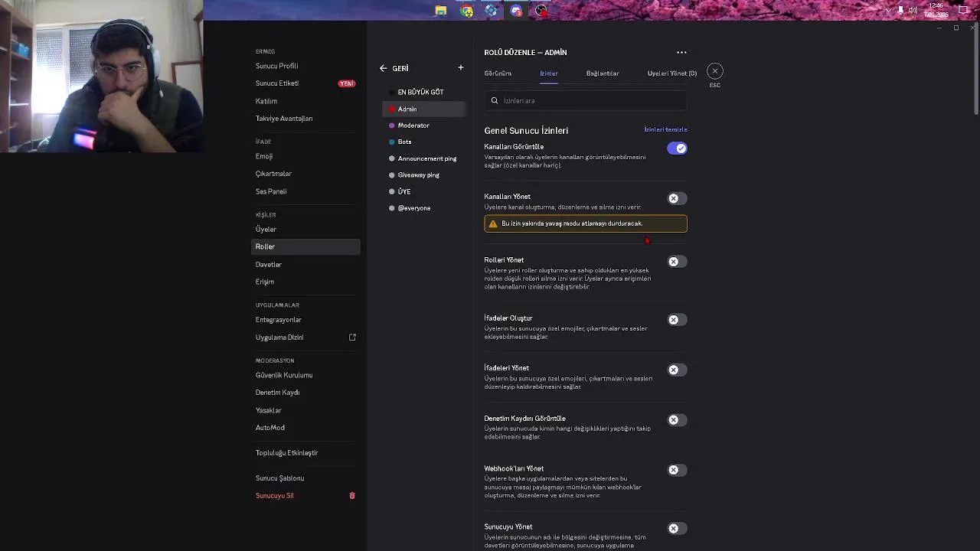Click the volume speaker icon in system tray

[x=913, y=10]
